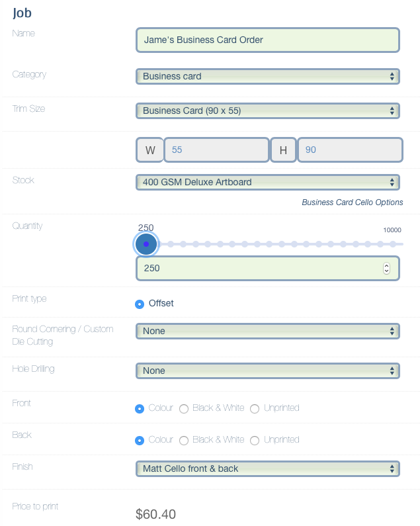
Task: Click the width field showing 55
Action: [216, 150]
